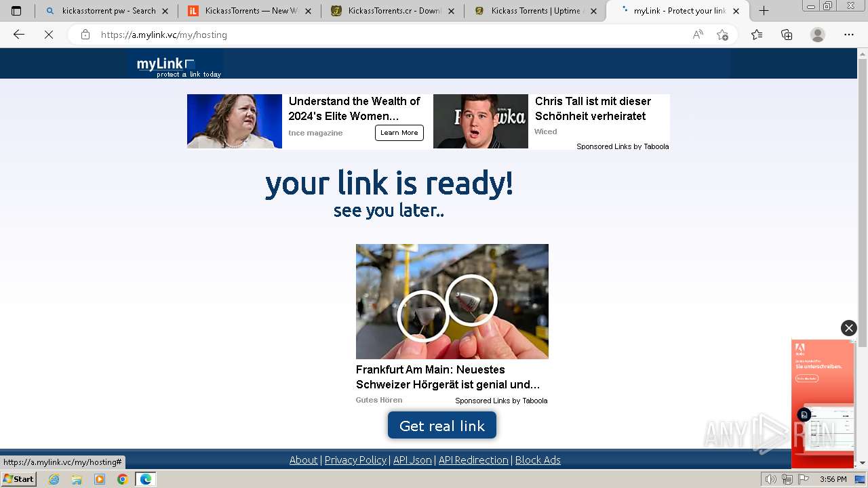Viewport: 868px width, 488px height.
Task: Add this page to favorites star icon
Action: click(x=722, y=35)
